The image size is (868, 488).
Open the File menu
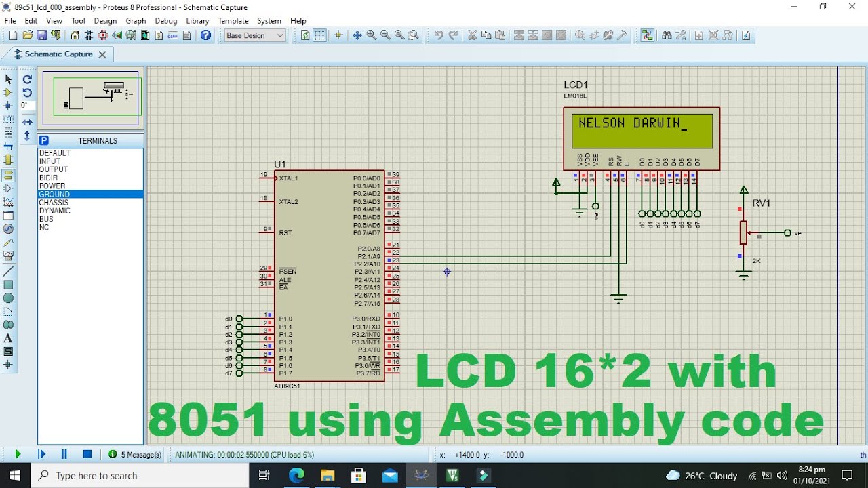(10, 21)
